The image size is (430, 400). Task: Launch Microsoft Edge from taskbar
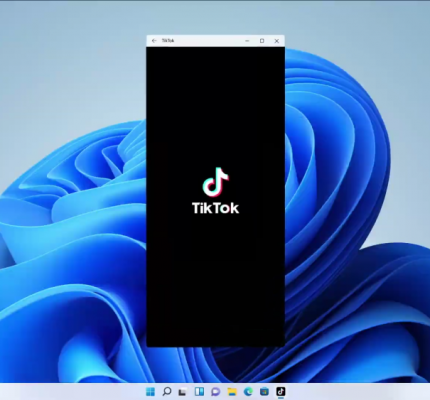click(x=248, y=392)
